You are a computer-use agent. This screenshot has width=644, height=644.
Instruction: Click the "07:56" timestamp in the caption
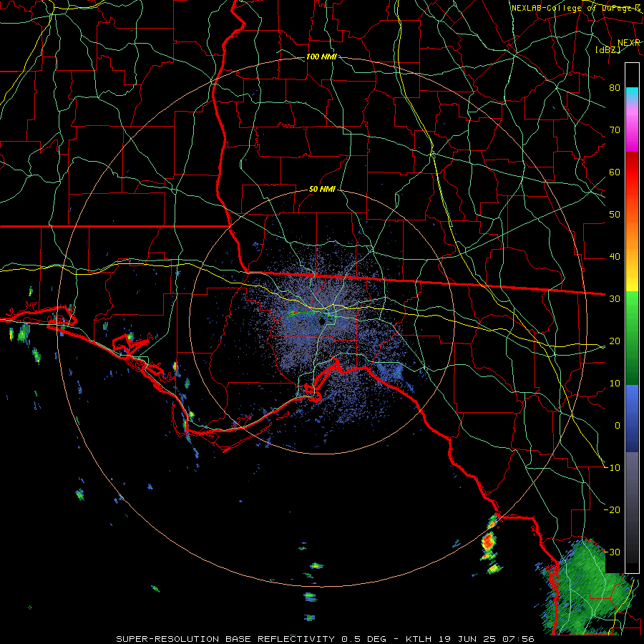[519, 639]
